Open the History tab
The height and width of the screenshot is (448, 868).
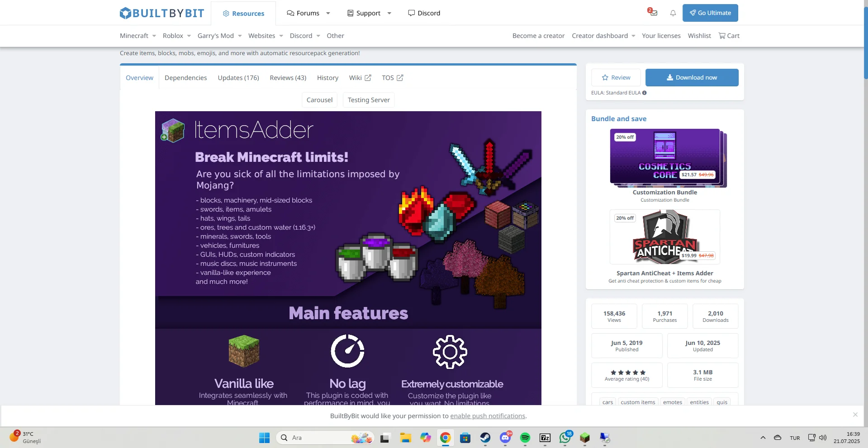click(327, 78)
